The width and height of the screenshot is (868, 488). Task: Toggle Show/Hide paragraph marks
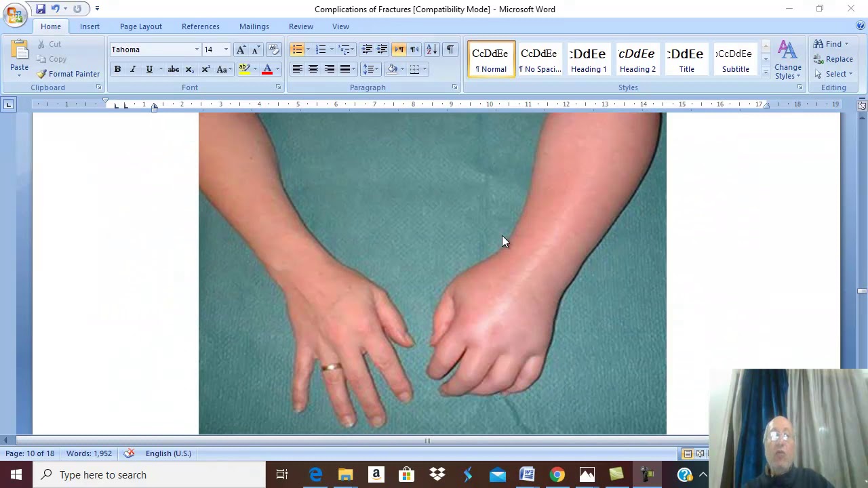click(x=450, y=49)
